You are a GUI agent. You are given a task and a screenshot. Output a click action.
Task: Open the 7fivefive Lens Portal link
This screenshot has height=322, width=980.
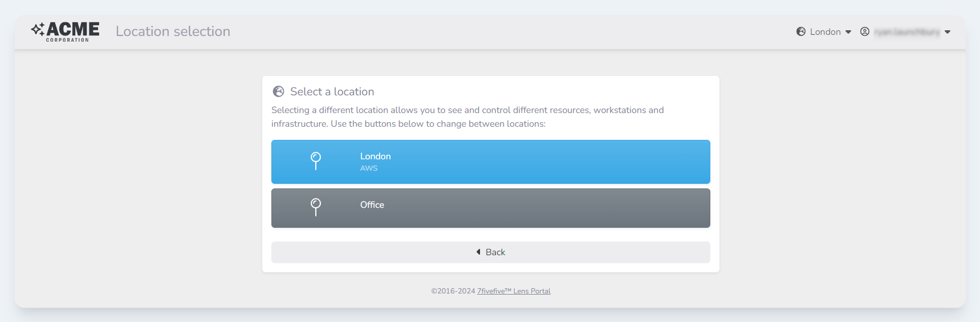click(x=514, y=291)
